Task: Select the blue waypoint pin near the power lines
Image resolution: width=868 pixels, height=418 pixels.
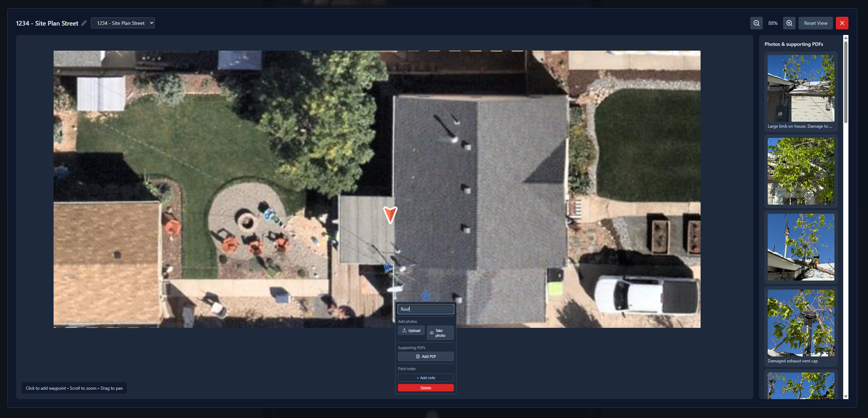Action: [388, 268]
